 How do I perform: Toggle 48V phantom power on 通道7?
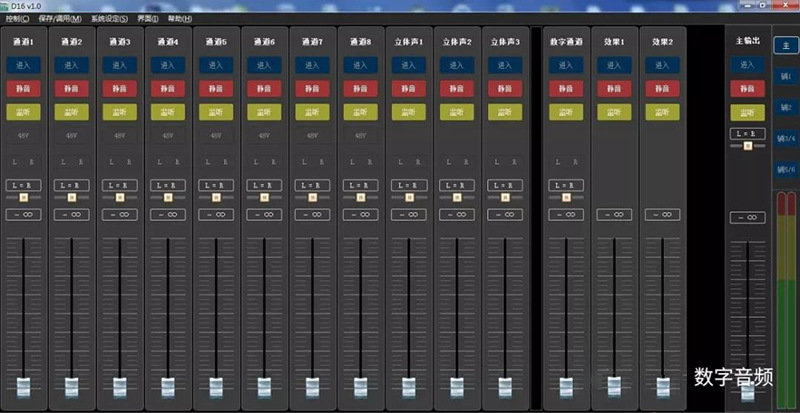click(x=312, y=136)
